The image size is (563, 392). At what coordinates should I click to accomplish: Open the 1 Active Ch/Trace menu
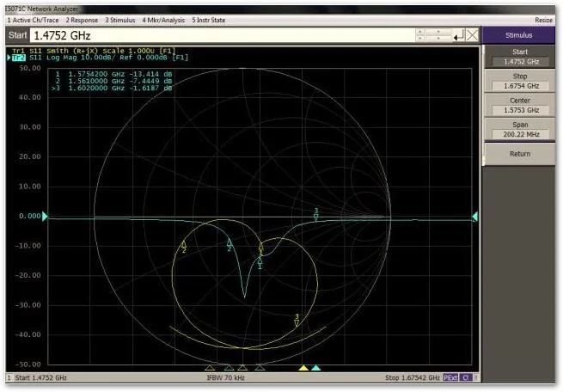pos(33,20)
